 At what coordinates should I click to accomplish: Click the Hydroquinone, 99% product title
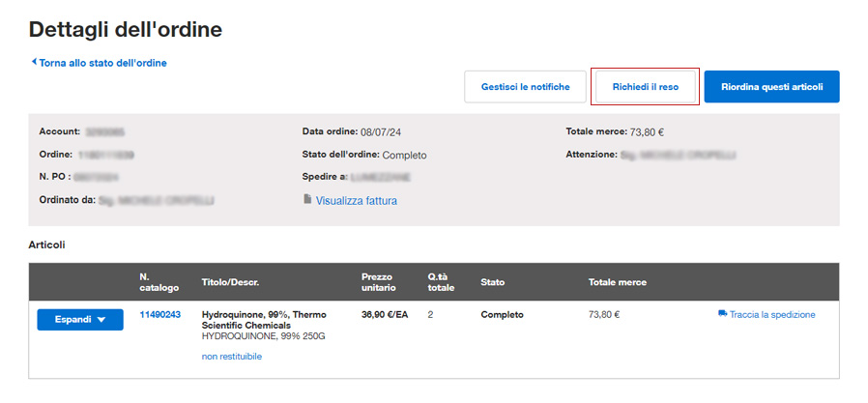pos(263,320)
